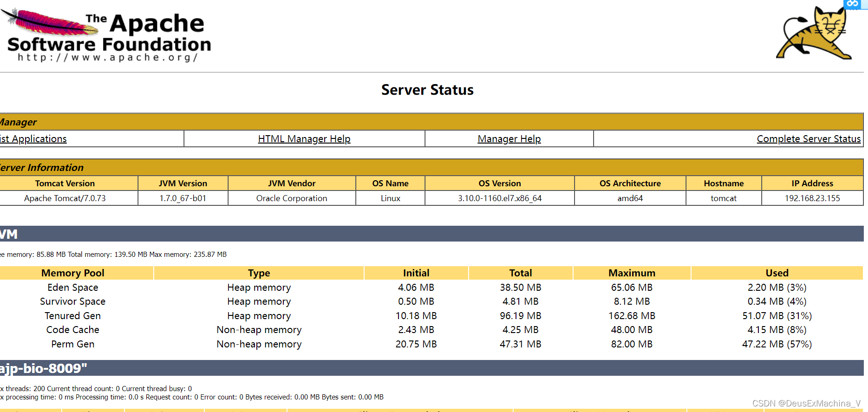Select the Survivor Space row label
The height and width of the screenshot is (412, 868).
tap(73, 301)
